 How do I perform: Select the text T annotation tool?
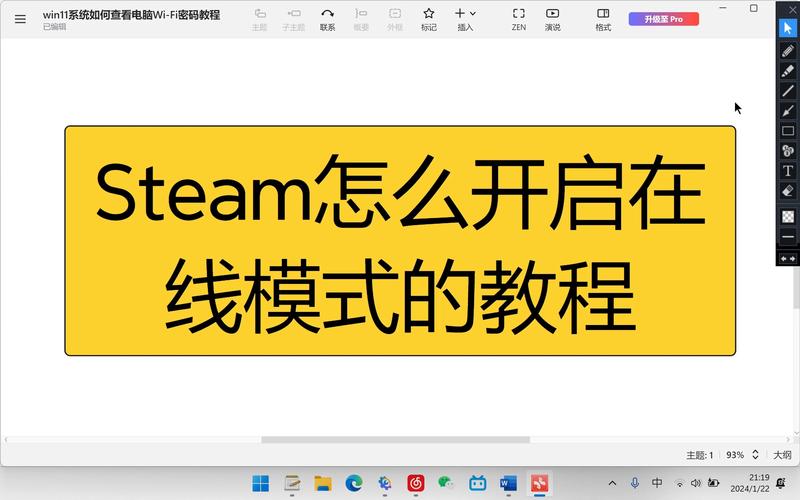(x=788, y=171)
